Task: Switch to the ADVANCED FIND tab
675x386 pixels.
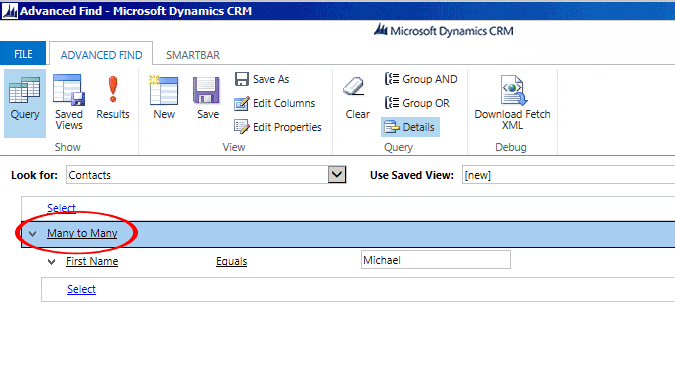Action: [101, 55]
